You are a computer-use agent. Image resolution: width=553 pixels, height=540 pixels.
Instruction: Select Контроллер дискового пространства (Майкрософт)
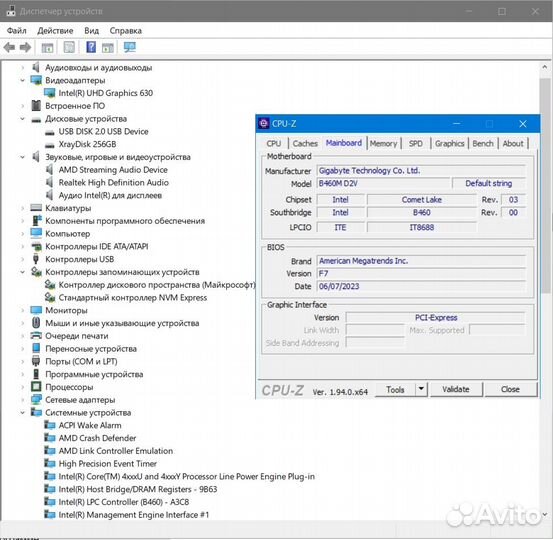[157, 285]
